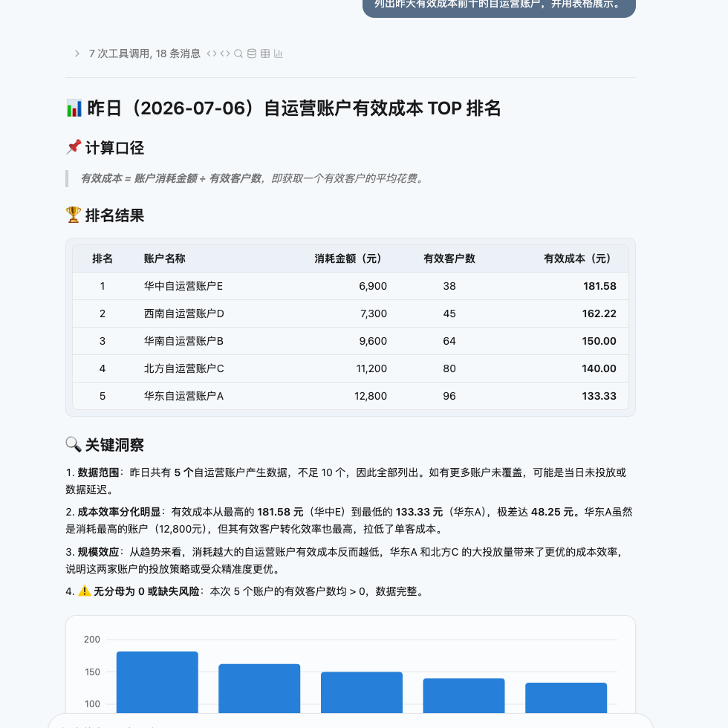
Task: Click the 181.58 cost value in the table
Action: (x=599, y=286)
